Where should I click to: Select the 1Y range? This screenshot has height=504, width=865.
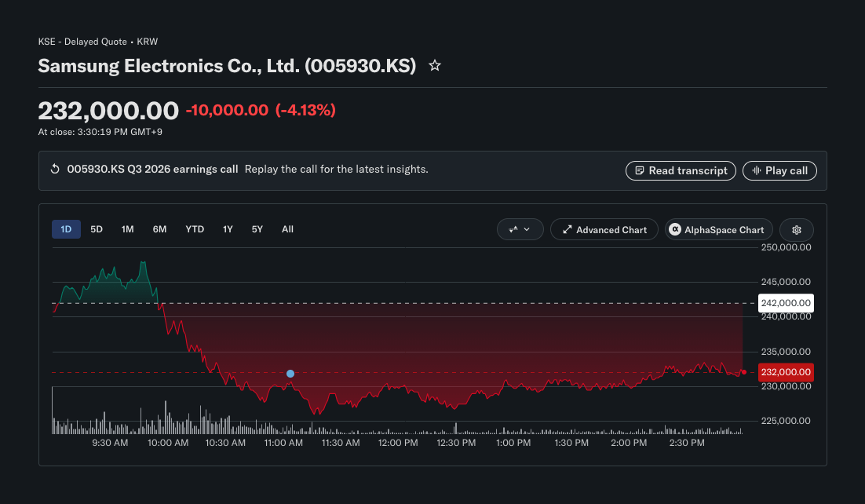tap(228, 229)
